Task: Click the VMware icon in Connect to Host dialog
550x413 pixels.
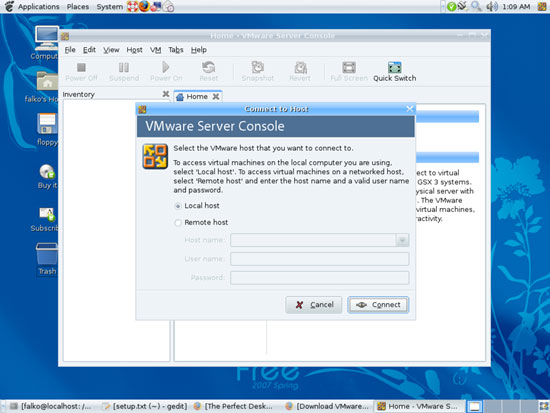Action: click(x=155, y=156)
